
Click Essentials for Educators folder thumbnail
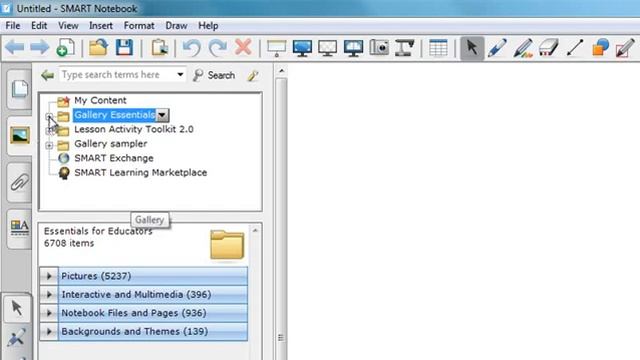[227, 244]
